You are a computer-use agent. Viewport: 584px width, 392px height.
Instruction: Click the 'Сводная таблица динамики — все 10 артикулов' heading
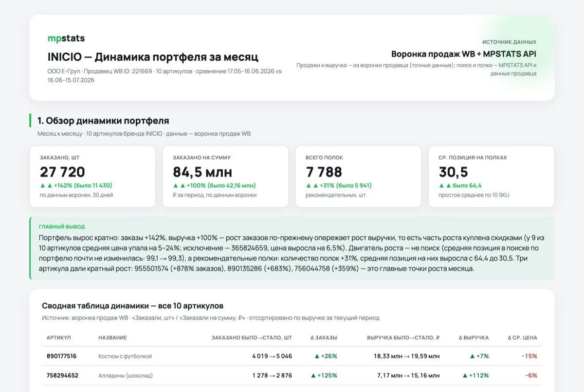[133, 306]
